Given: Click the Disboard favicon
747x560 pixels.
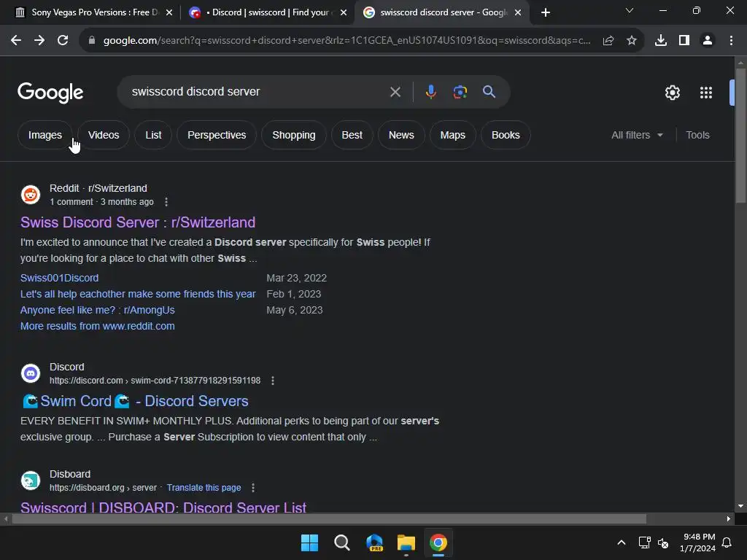Looking at the screenshot, I should pos(31,481).
